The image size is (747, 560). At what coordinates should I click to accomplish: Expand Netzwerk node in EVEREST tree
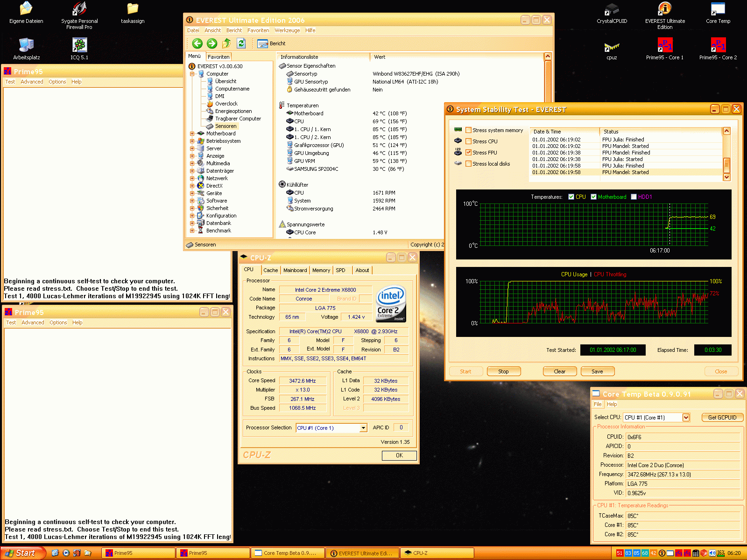[x=192, y=178]
